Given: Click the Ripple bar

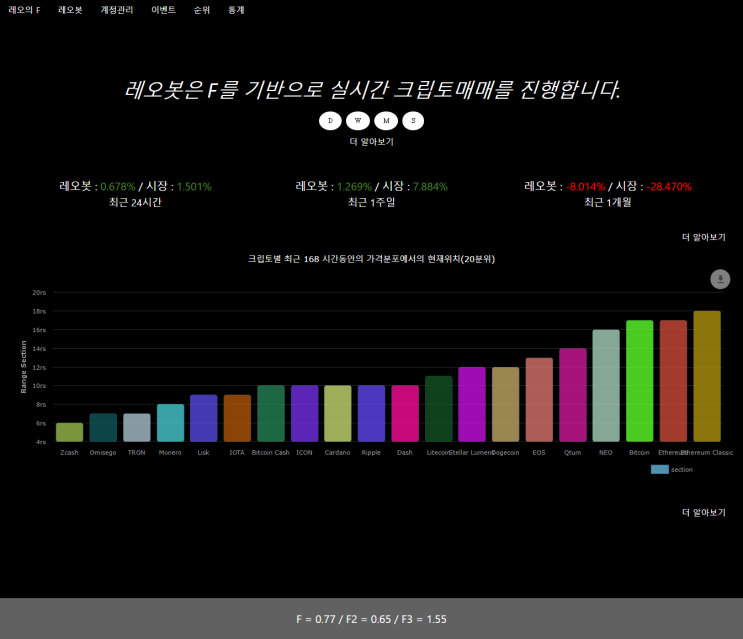Looking at the screenshot, I should (371, 413).
